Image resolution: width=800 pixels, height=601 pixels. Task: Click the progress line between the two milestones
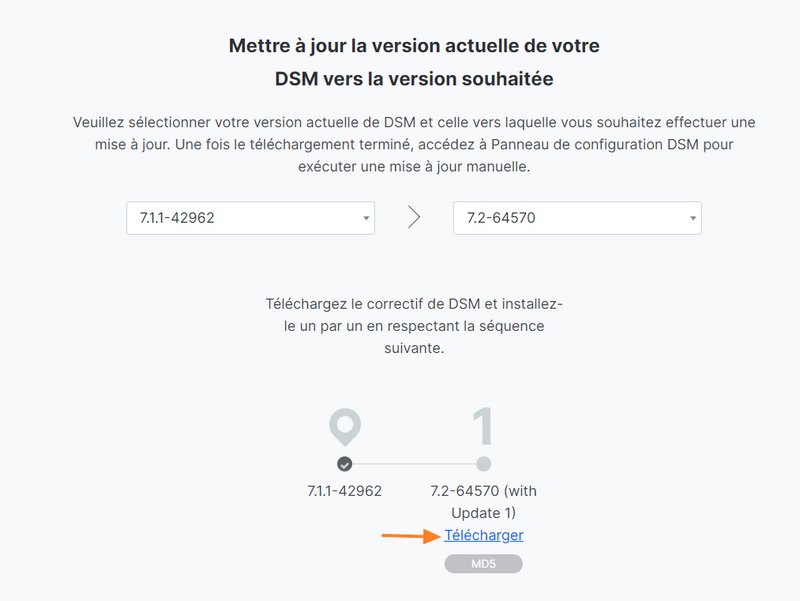click(x=414, y=462)
